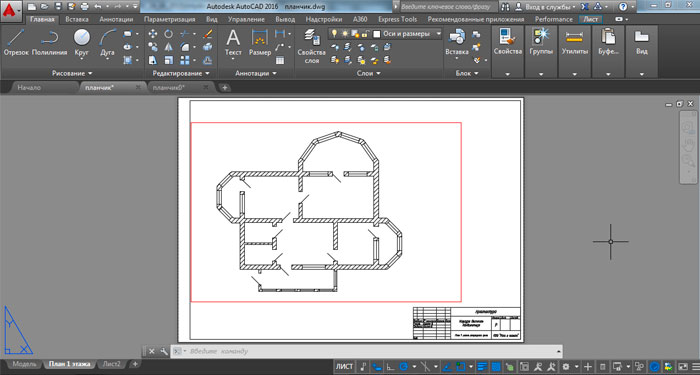
Task: Select the Полилиния polyline tool
Action: coord(49,42)
